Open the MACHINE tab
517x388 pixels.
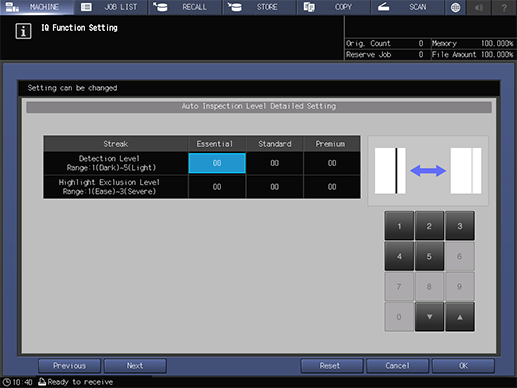(x=37, y=7)
